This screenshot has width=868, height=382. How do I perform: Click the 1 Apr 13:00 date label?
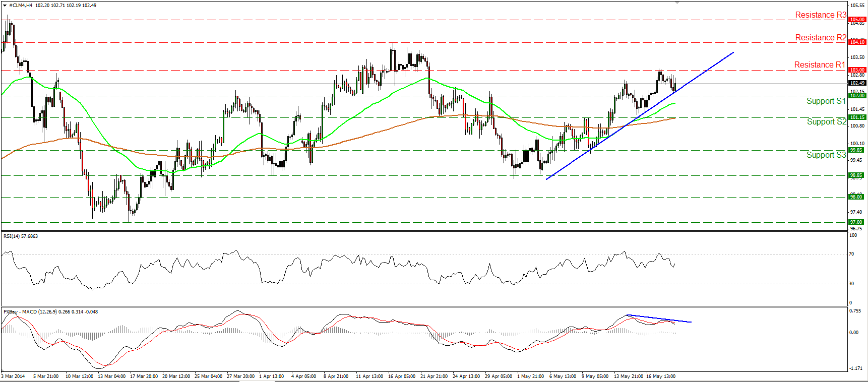(x=272, y=376)
